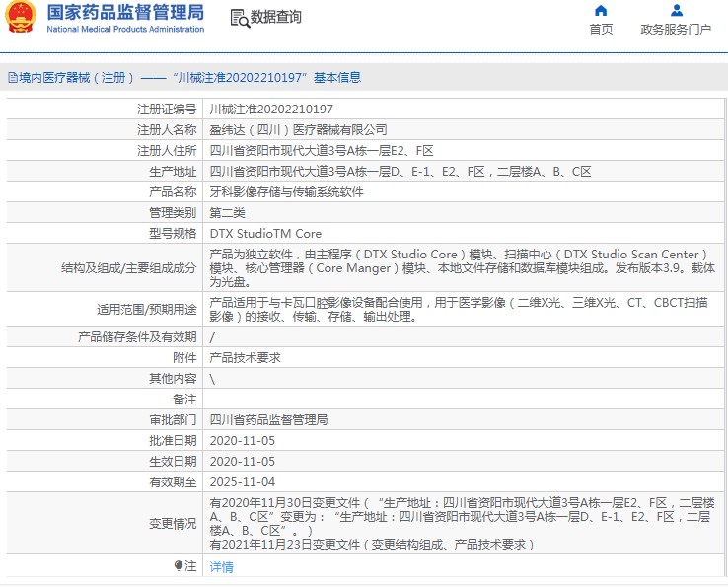The image size is (728, 587).
Task: Click the 注册证编号 label
Action: [x=167, y=110]
